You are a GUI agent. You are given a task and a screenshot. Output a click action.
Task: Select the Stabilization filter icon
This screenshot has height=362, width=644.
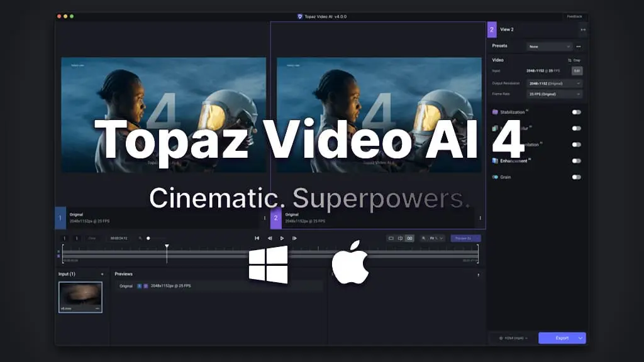[x=495, y=111]
